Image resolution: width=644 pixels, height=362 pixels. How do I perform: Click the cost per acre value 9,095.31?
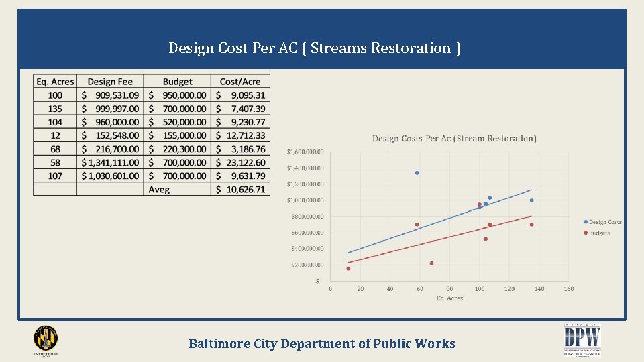click(x=240, y=95)
